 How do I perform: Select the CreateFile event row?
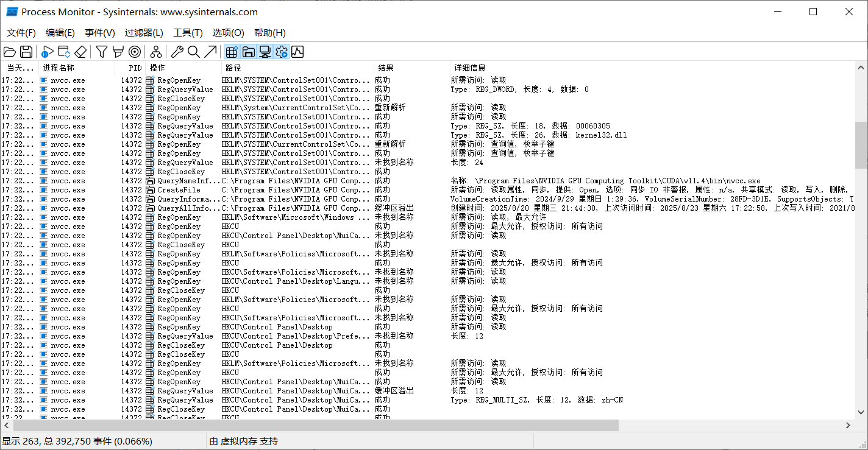click(x=427, y=190)
